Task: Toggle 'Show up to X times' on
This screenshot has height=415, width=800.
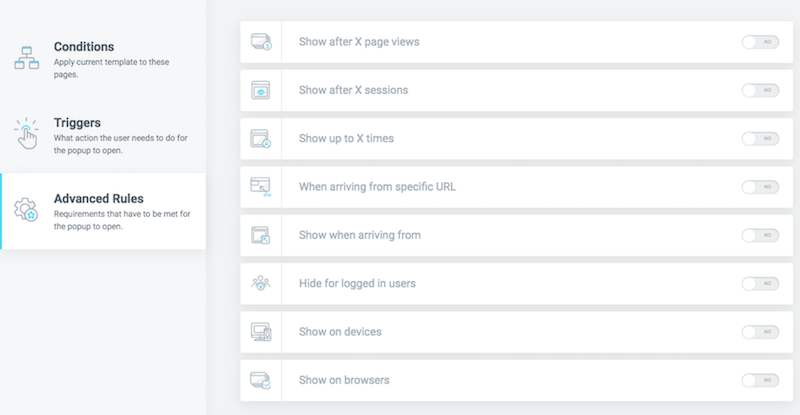Action: (760, 138)
